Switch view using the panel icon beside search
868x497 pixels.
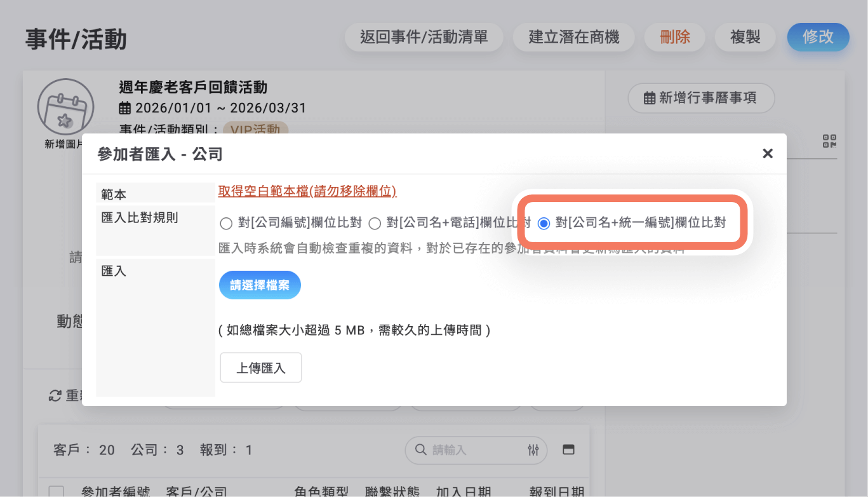(x=568, y=449)
